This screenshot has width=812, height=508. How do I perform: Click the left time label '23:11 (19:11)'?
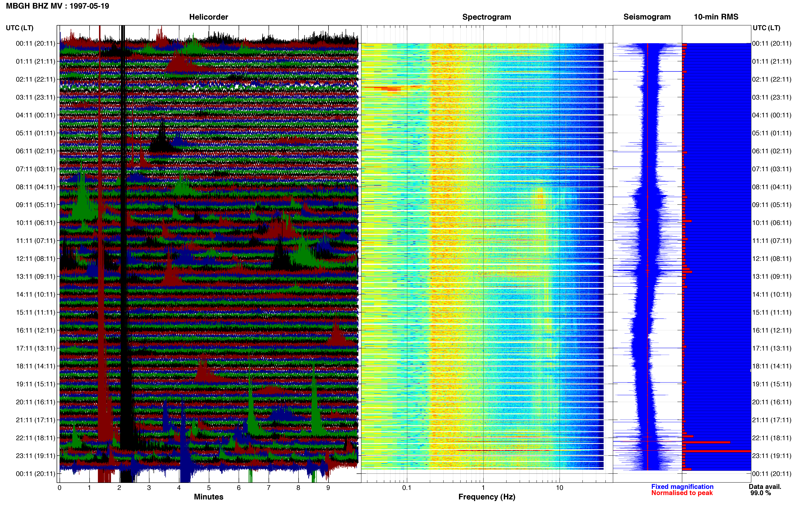[x=36, y=456]
